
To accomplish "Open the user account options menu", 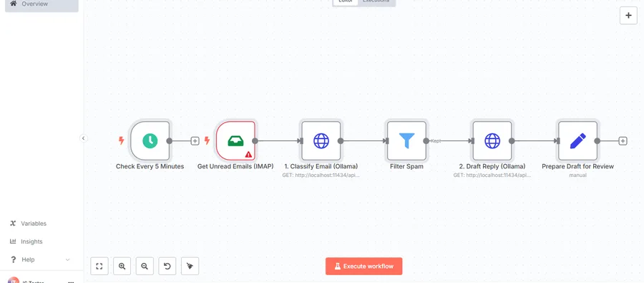I will [71, 282].
